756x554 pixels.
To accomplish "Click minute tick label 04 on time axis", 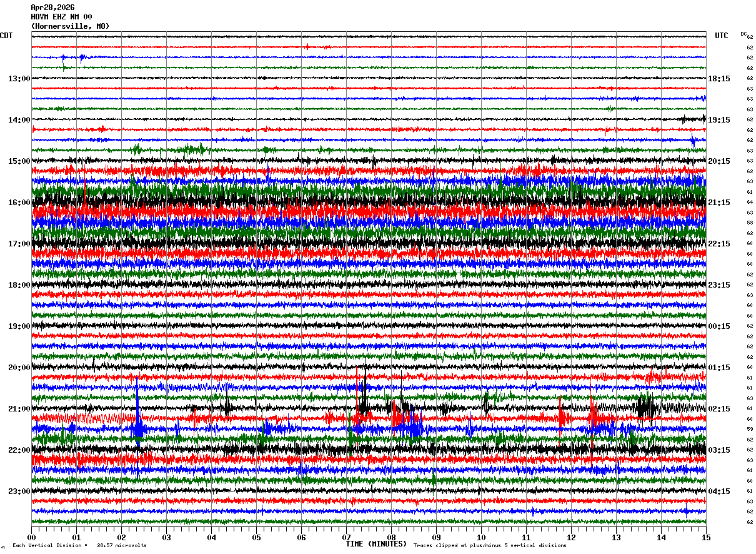I will [211, 538].
